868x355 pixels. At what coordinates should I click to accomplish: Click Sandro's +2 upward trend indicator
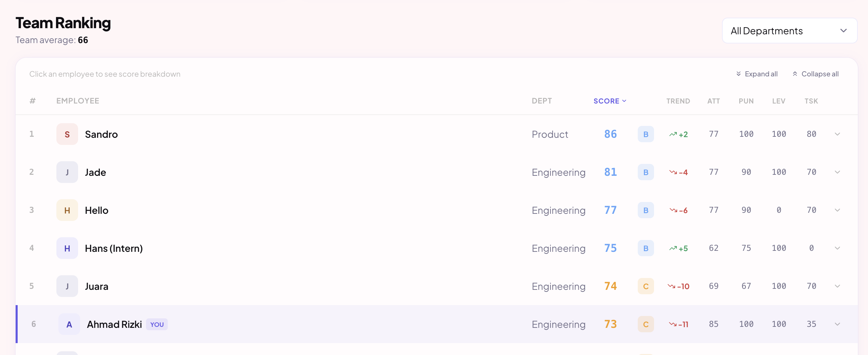(x=679, y=134)
